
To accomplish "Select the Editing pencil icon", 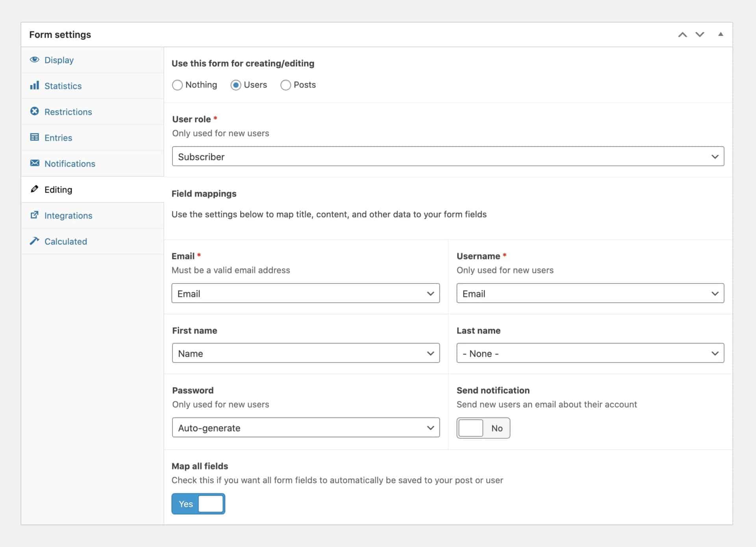I will pyautogui.click(x=35, y=189).
